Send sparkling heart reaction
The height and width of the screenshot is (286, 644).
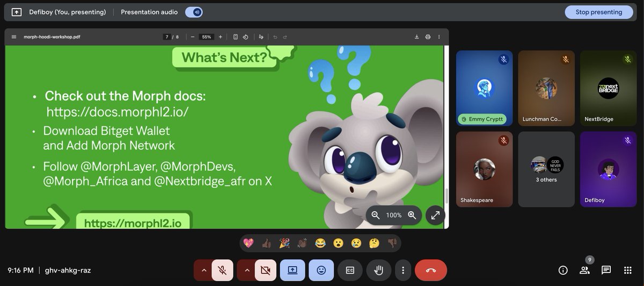[x=248, y=243]
